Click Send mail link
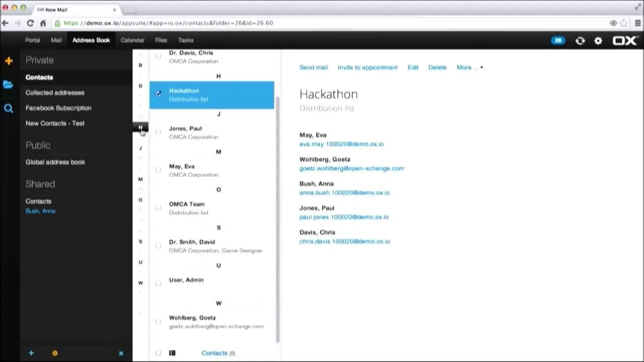Image resolution: width=644 pixels, height=362 pixels. (313, 67)
